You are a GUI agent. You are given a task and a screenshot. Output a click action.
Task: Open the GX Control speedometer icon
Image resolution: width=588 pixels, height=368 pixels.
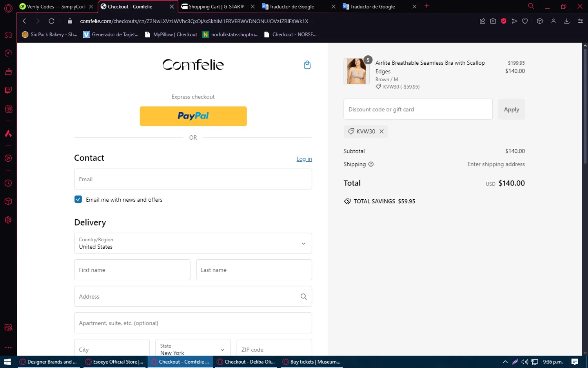pos(8,53)
